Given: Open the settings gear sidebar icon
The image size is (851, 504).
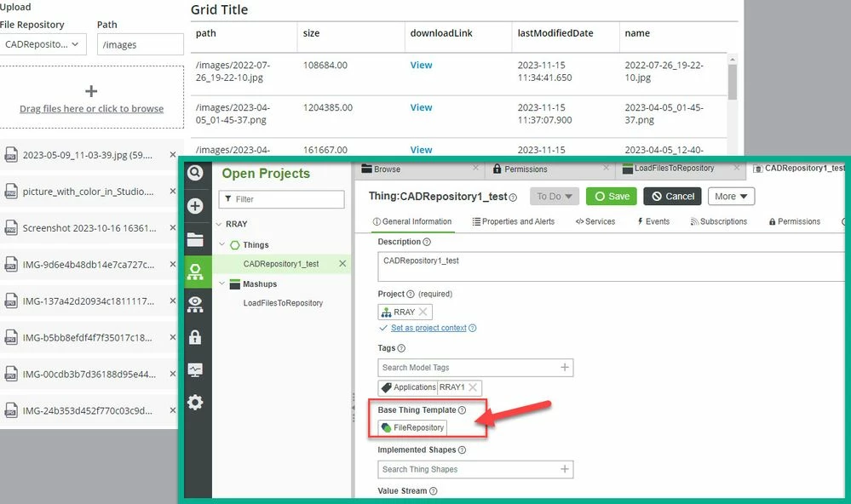Looking at the screenshot, I should tap(195, 403).
